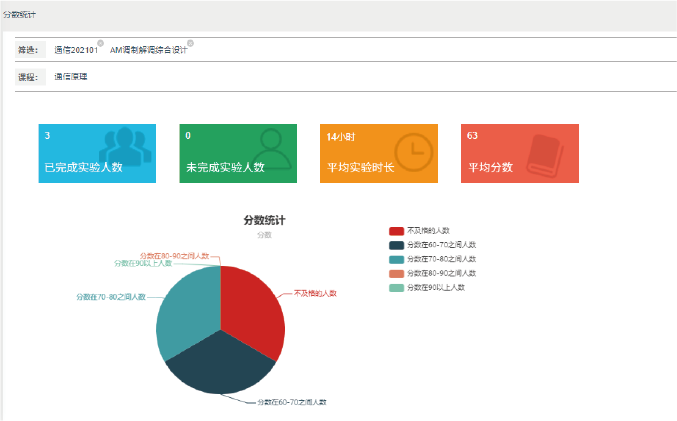
Task: Toggle the 分数在90以上人数 legend series
Action: point(428,287)
